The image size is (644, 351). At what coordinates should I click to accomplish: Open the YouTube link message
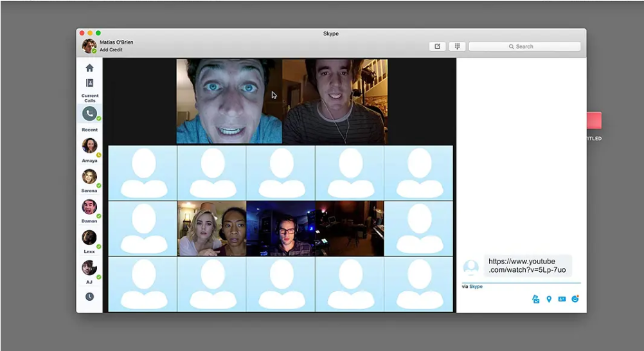(x=528, y=265)
